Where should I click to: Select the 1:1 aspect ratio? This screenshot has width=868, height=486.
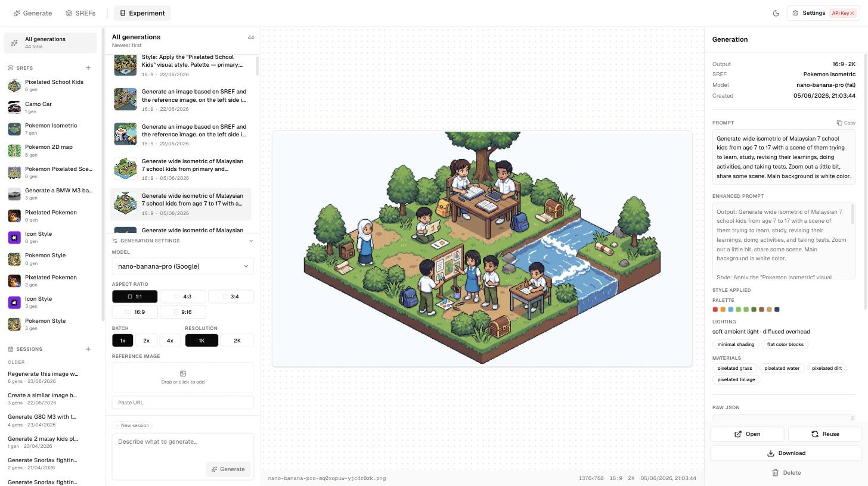click(x=135, y=297)
